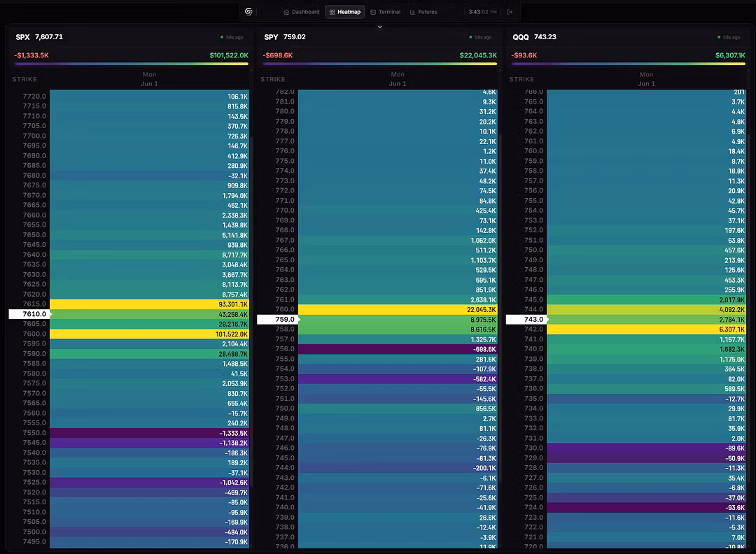Click the QQQ gradient color bar
Screen dimensions: 756x554
[x=628, y=64]
